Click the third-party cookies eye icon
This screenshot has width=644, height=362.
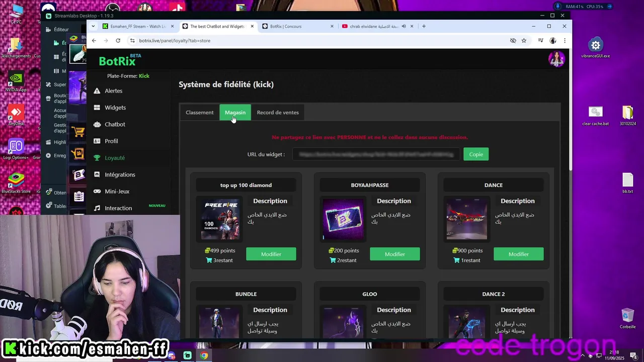pyautogui.click(x=513, y=41)
